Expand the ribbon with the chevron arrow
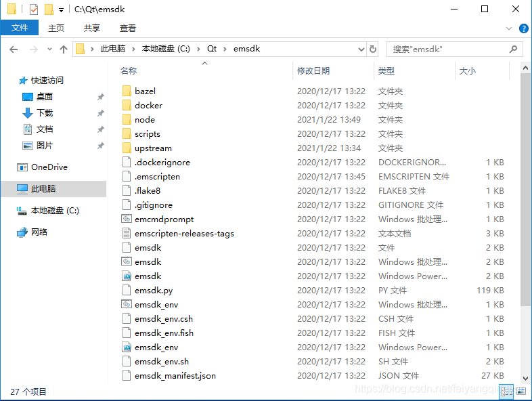Screen dimensions: 532x401 click(x=508, y=28)
